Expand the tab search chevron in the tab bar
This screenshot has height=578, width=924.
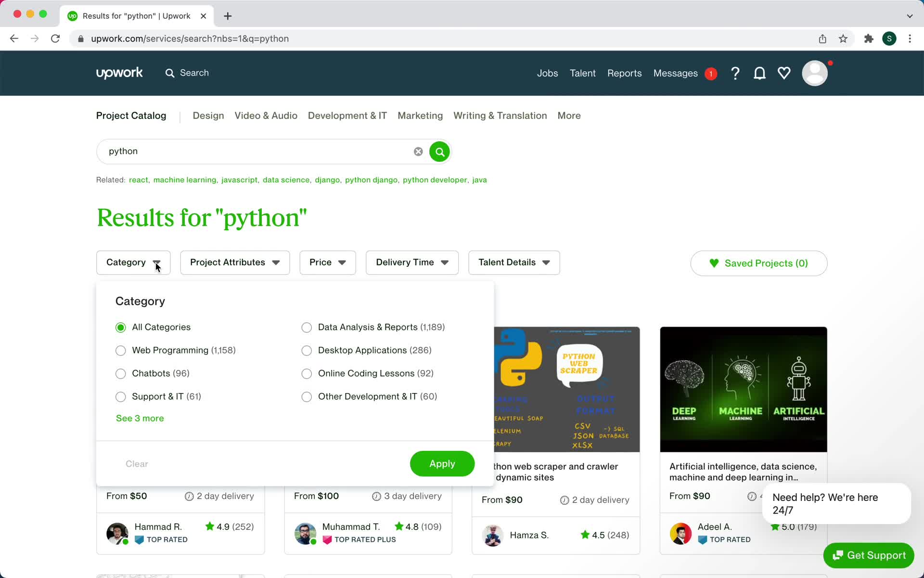pyautogui.click(x=910, y=16)
